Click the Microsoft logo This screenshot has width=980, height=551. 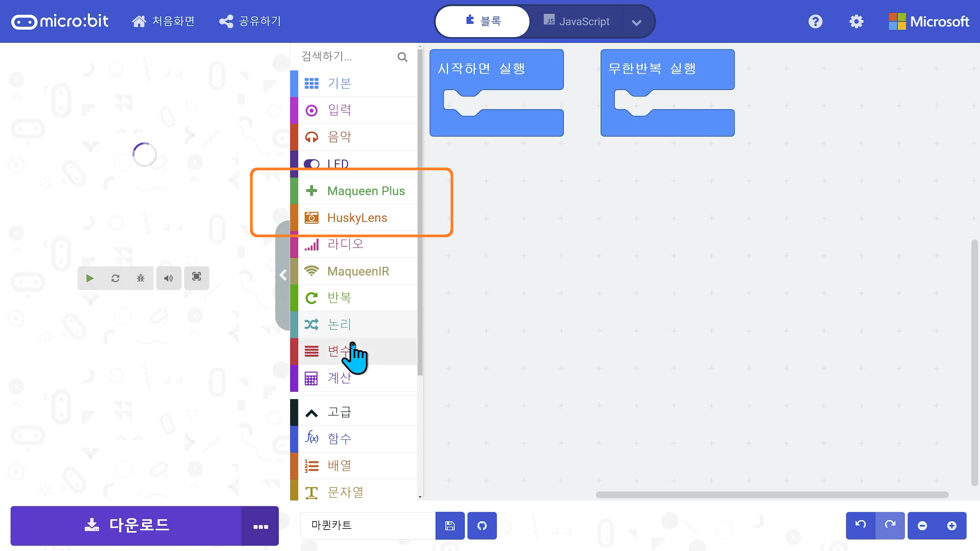coord(929,21)
